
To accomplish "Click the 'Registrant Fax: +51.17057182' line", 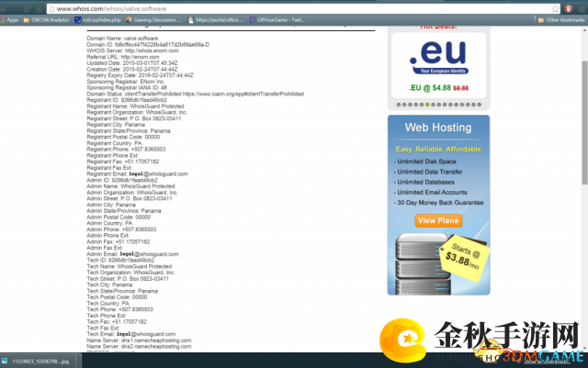I will tap(122, 162).
